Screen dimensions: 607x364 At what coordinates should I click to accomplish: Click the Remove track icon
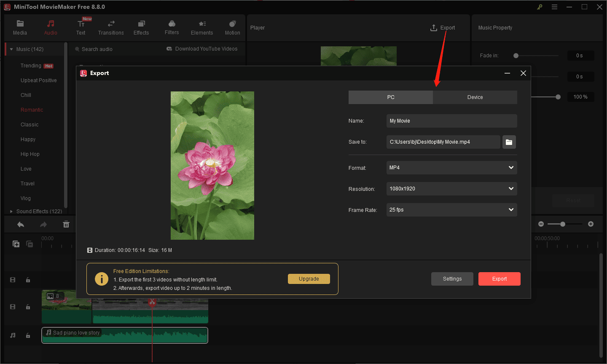coord(30,244)
